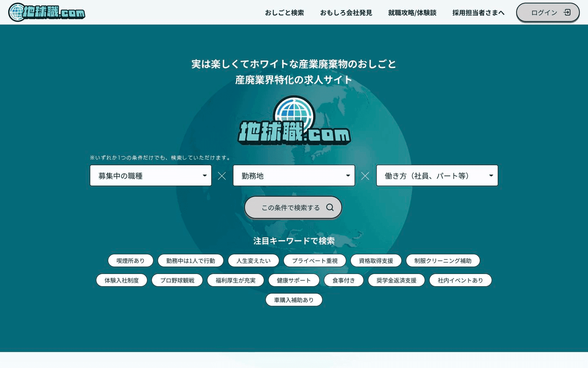This screenshot has width=588, height=368.
Task: Select the 食事付き keyword tag
Action: coord(344,280)
